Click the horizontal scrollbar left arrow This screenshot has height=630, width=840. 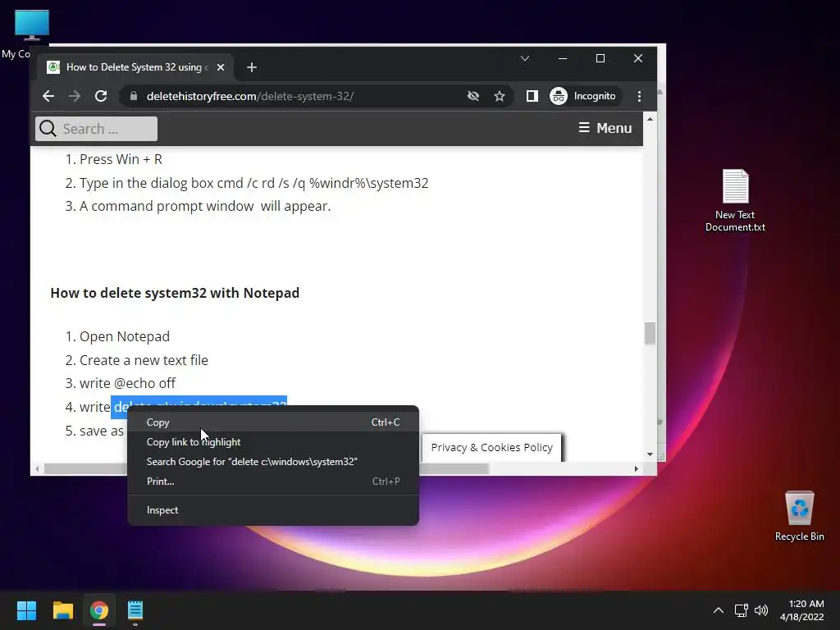pos(37,468)
